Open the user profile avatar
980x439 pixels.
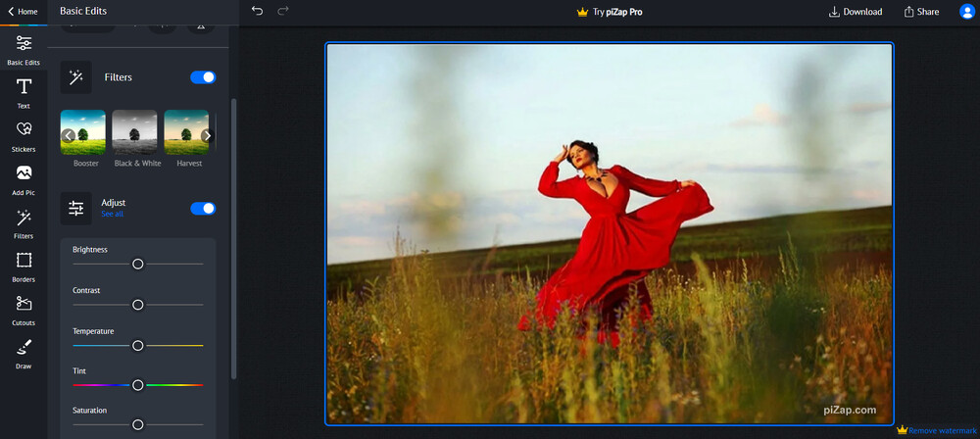point(967,11)
